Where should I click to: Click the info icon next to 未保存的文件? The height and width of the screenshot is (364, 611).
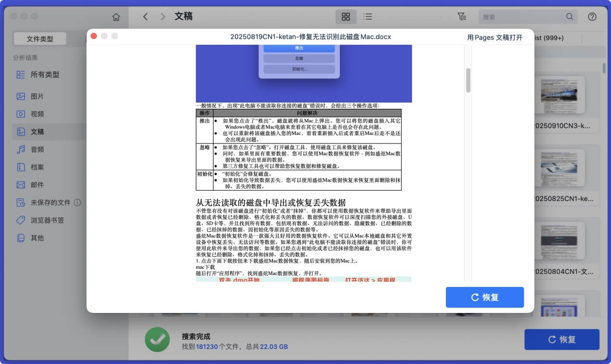pyautogui.click(x=78, y=202)
